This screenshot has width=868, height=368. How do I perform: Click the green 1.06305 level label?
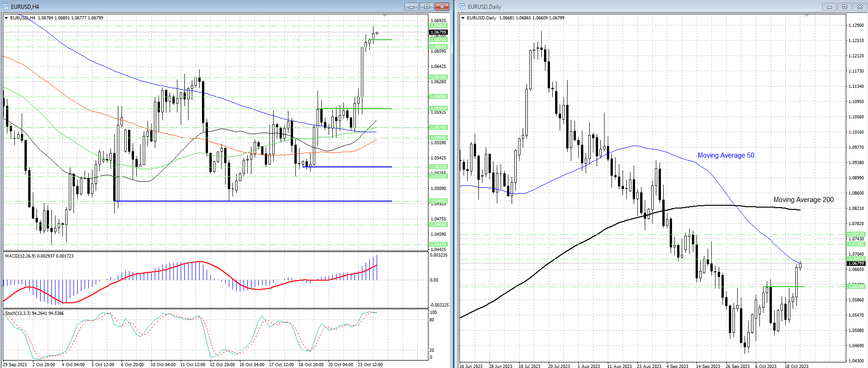(x=439, y=77)
